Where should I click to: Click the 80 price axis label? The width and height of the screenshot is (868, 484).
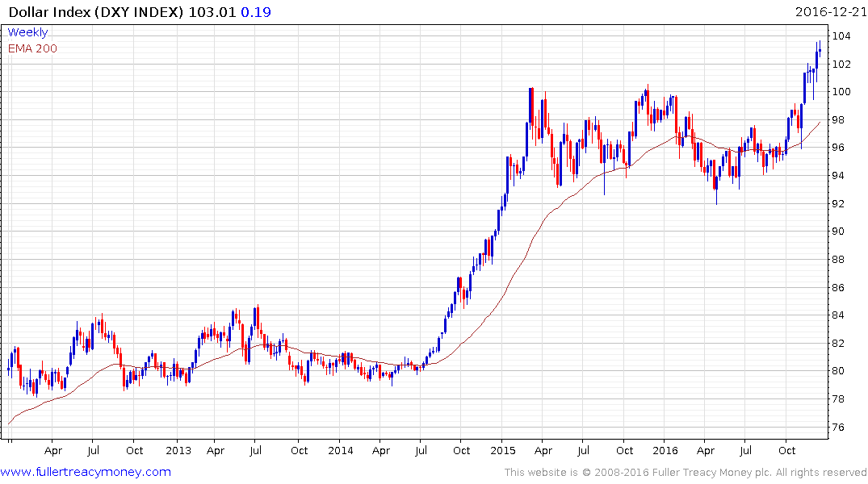pyautogui.click(x=838, y=371)
